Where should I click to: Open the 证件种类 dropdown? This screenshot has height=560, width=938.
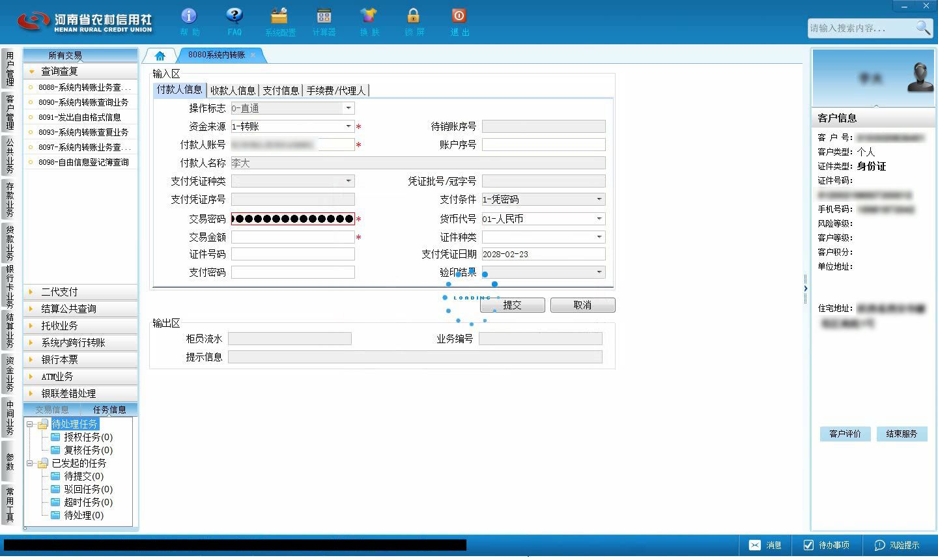click(599, 237)
